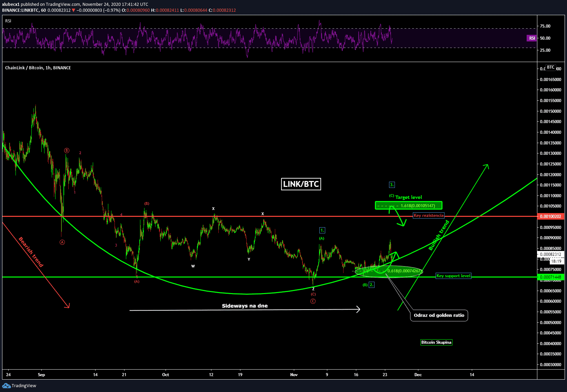This screenshot has width=567, height=392.
Task: Click the Dec marker on the time axis
Action: coord(418,375)
